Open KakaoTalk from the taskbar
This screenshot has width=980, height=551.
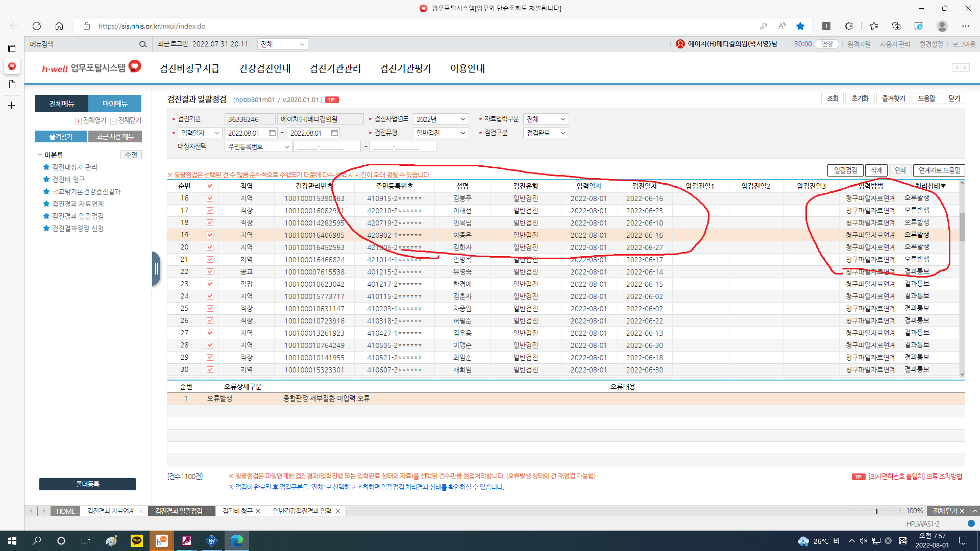[x=137, y=541]
